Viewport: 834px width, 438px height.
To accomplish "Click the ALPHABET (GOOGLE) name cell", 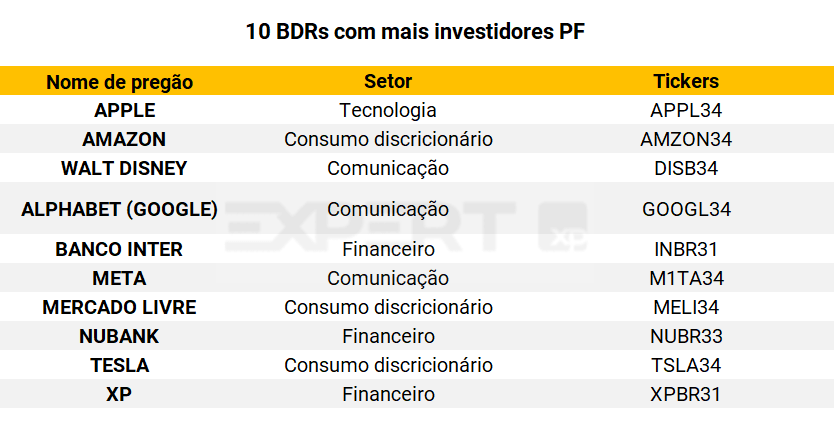I will [x=120, y=209].
